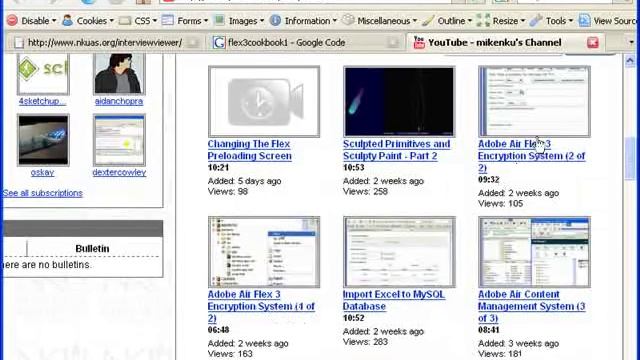Click Sculpted Primitives video thumbnail
Viewport: 640px width, 360px height.
[399, 102]
